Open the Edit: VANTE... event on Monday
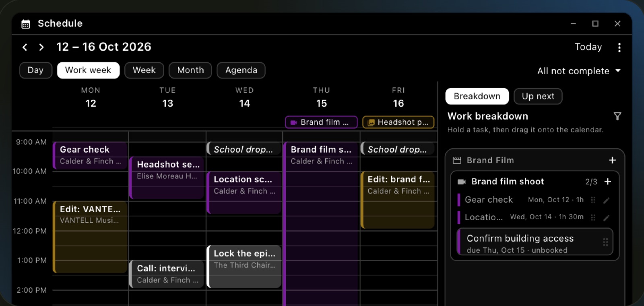This screenshot has width=644, height=306. pos(90,237)
